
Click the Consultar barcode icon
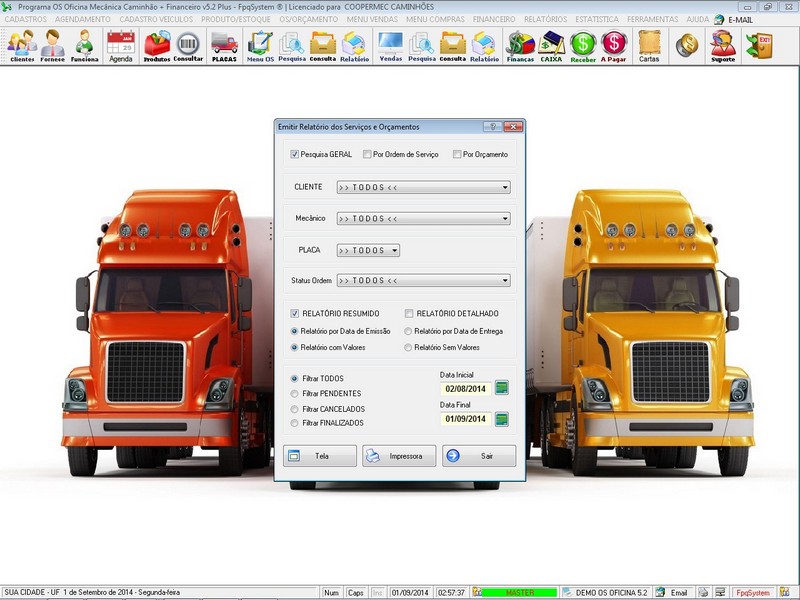point(188,46)
